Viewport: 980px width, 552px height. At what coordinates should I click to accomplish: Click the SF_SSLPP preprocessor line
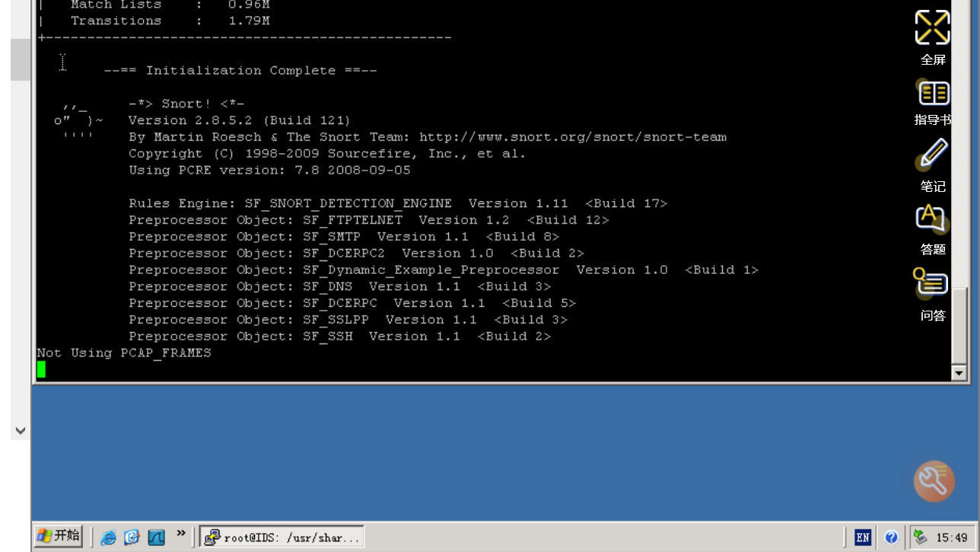click(x=348, y=320)
